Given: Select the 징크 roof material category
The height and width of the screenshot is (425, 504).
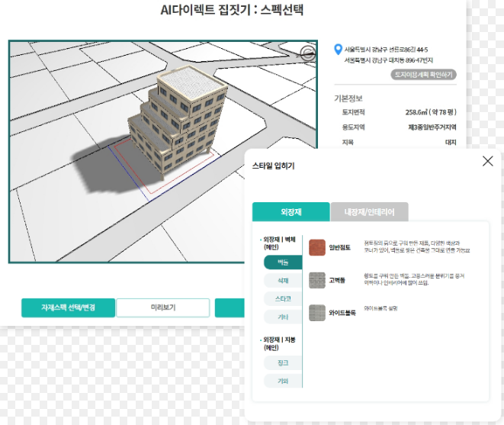Looking at the screenshot, I should tap(283, 363).
